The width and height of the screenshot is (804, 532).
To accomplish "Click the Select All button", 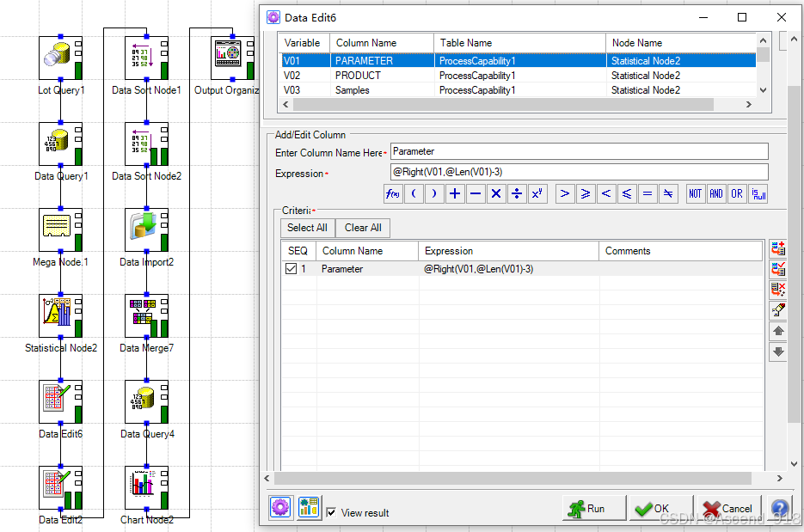I will 306,228.
